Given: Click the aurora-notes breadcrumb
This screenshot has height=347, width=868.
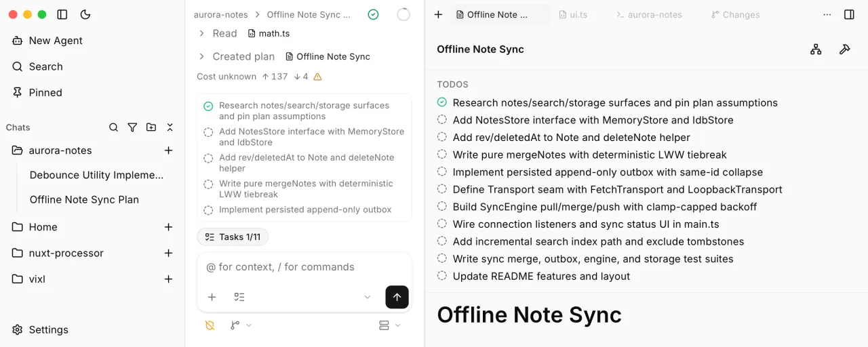Looking at the screenshot, I should [220, 14].
